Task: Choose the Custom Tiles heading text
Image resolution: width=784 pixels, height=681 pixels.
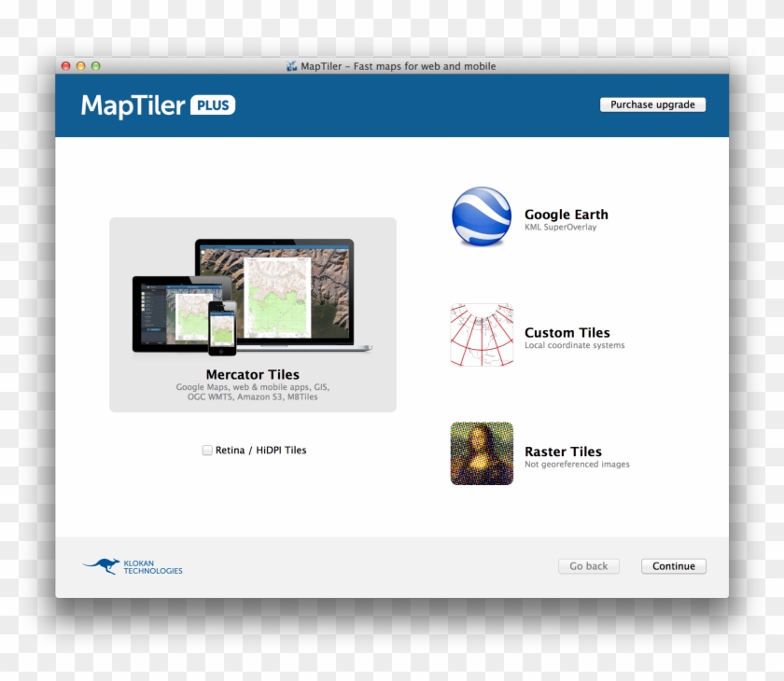Action: [567, 332]
